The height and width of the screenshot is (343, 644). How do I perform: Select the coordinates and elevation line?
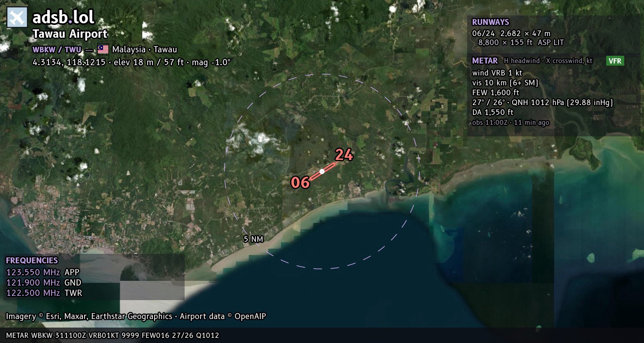132,62
